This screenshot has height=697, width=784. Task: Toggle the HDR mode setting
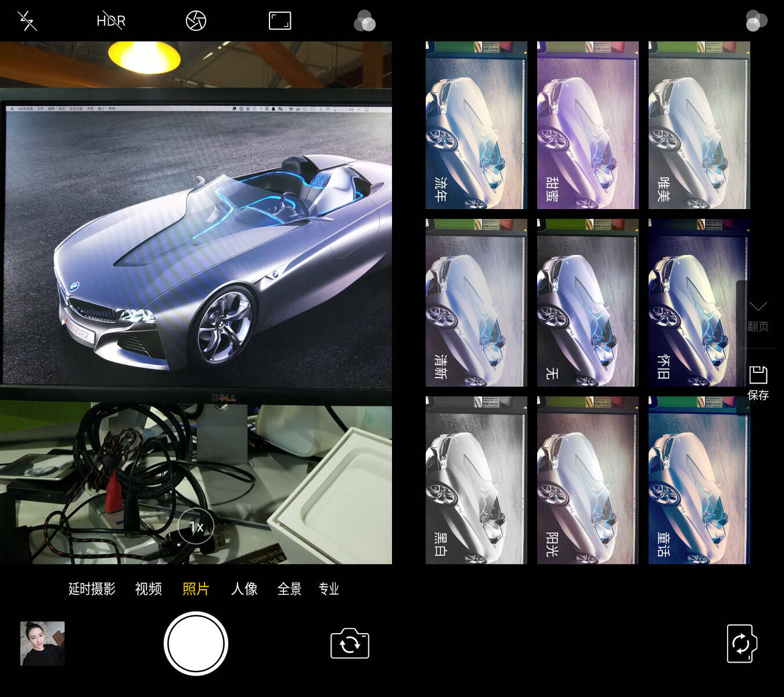(x=111, y=21)
